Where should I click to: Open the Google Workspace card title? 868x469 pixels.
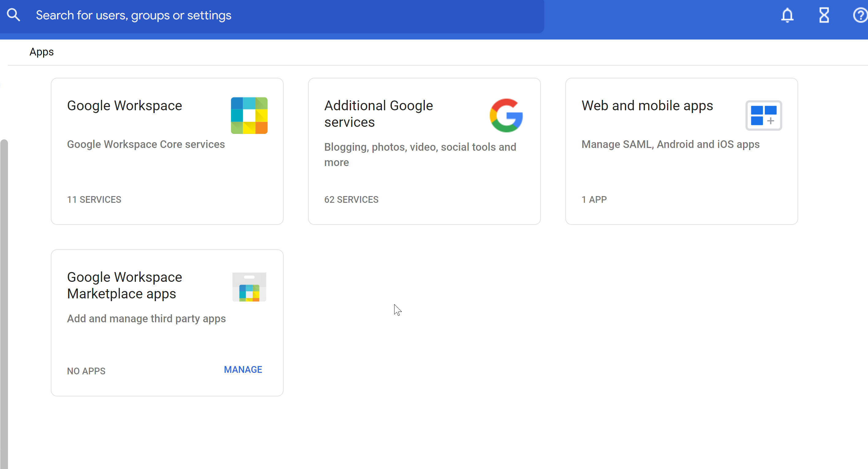(124, 105)
